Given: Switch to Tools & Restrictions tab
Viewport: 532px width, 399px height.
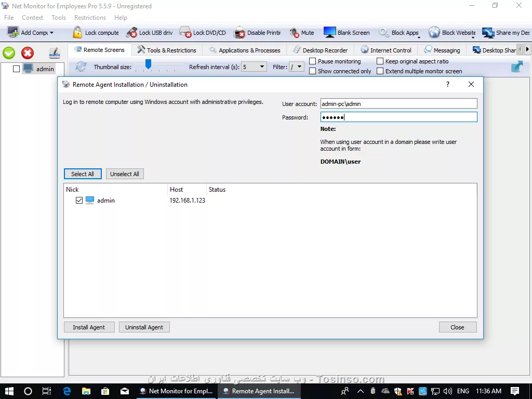Looking at the screenshot, I should tap(167, 50).
